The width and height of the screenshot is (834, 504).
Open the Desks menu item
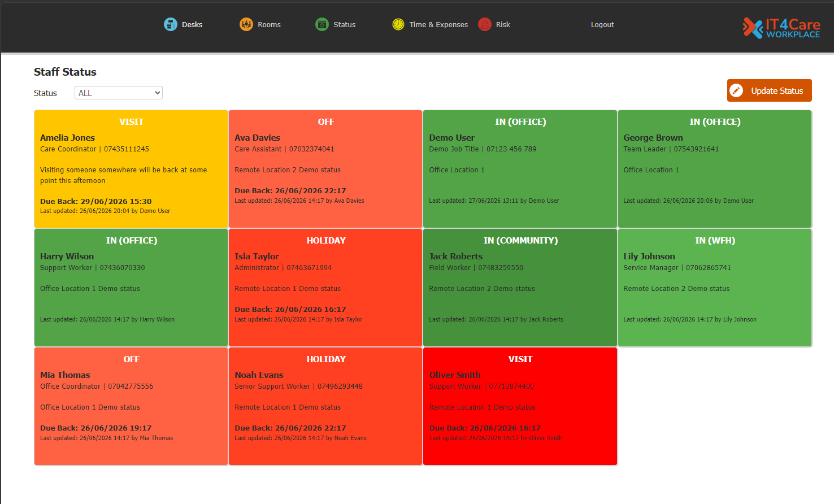(192, 25)
